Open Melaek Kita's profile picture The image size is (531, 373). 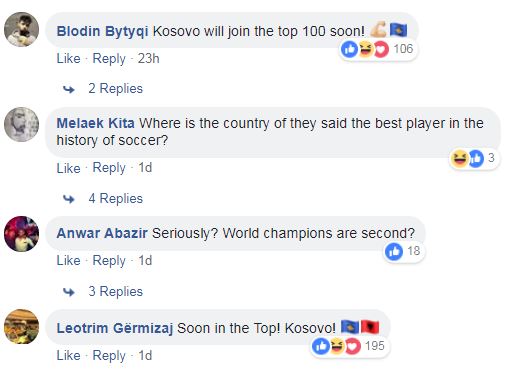[21, 124]
